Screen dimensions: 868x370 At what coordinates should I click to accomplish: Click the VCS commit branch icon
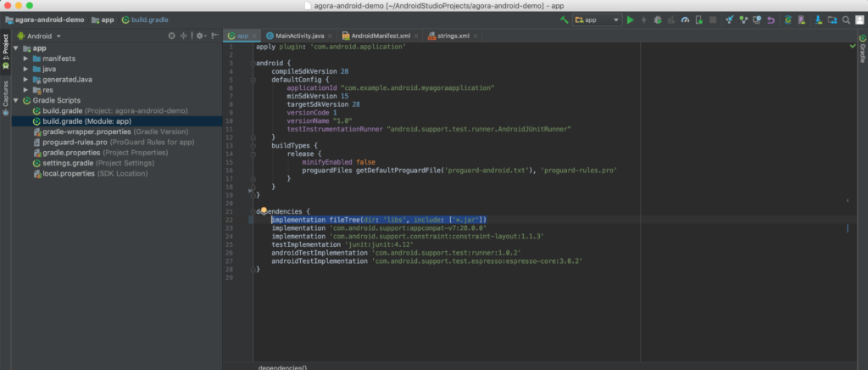tap(743, 20)
